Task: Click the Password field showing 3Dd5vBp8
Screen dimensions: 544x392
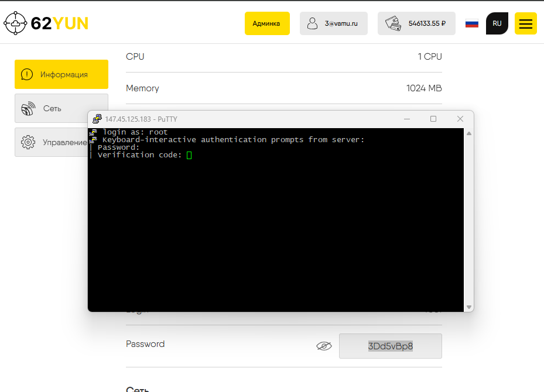Action: [x=390, y=346]
